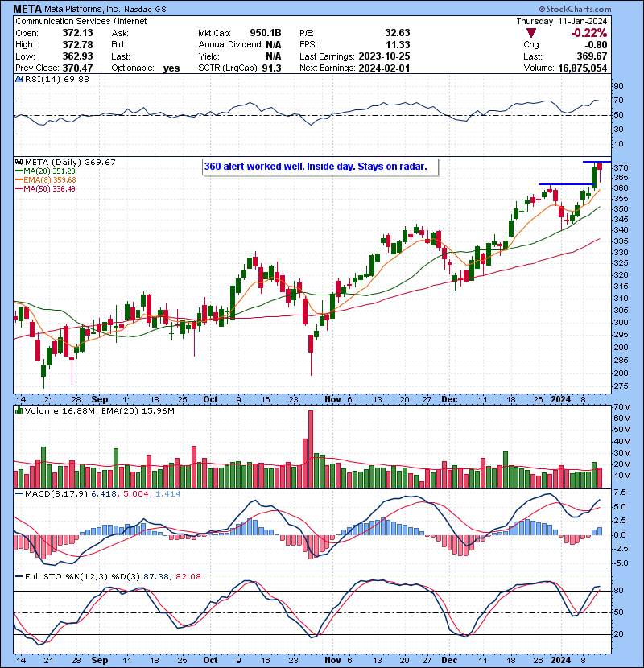Click the SCTR (LrgCap) value 91.3
644x668 pixels.
tap(272, 68)
